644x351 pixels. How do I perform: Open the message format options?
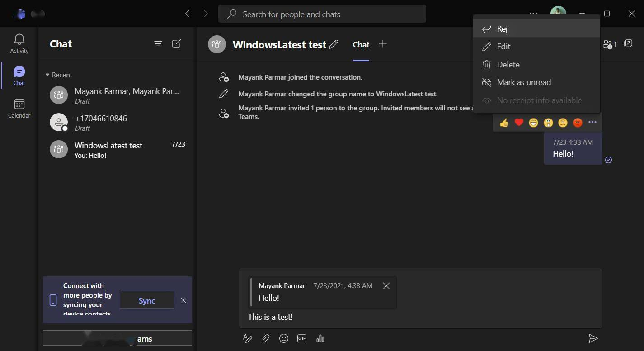247,338
